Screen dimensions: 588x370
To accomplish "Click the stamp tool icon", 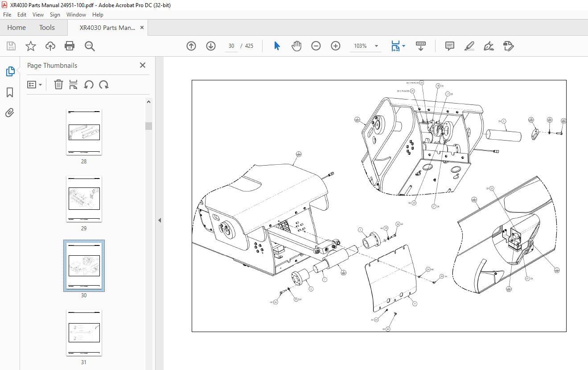I will click(508, 46).
